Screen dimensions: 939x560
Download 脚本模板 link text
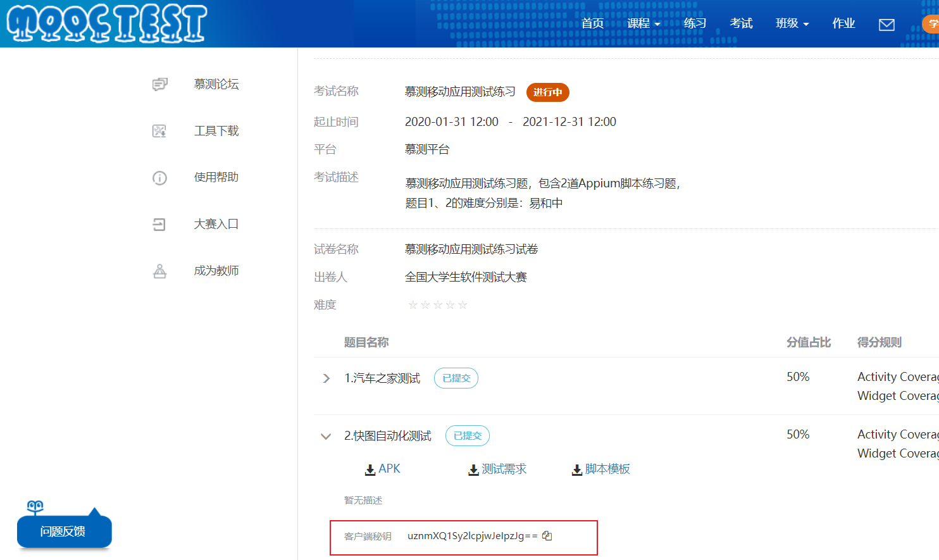607,469
